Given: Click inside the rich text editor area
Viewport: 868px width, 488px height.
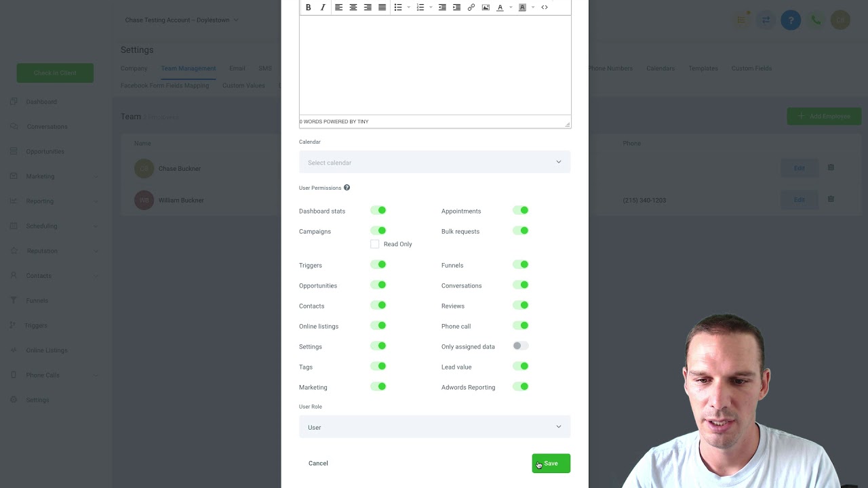Looking at the screenshot, I should 435,65.
